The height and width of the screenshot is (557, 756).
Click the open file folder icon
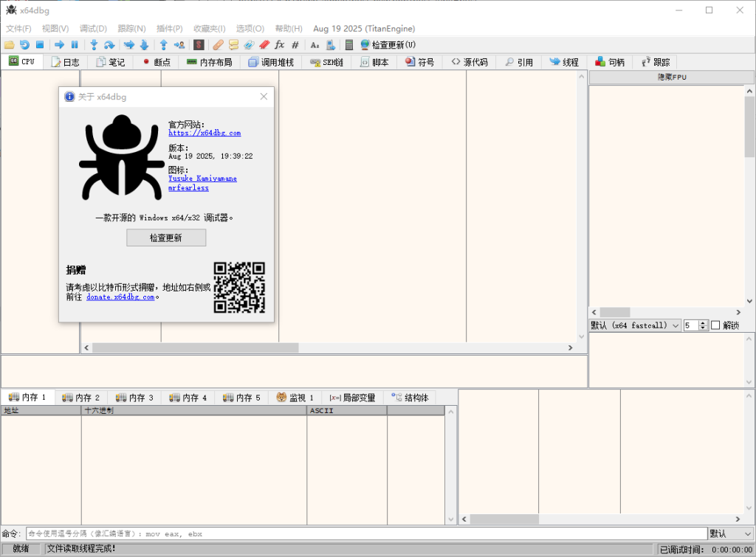pyautogui.click(x=9, y=45)
